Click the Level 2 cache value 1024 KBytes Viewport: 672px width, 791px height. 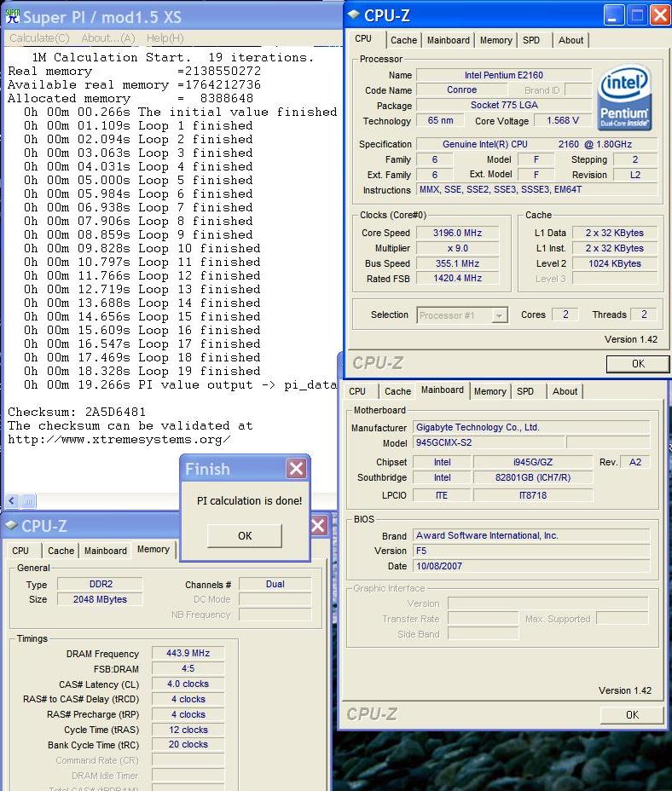(x=615, y=263)
